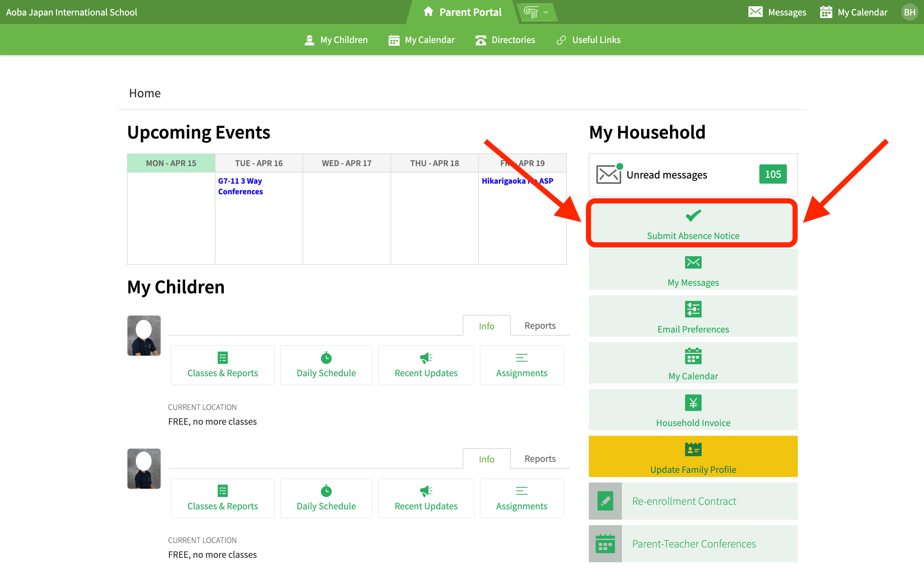Open the Parent-Teacher Conferences calendar icon

[x=605, y=543]
